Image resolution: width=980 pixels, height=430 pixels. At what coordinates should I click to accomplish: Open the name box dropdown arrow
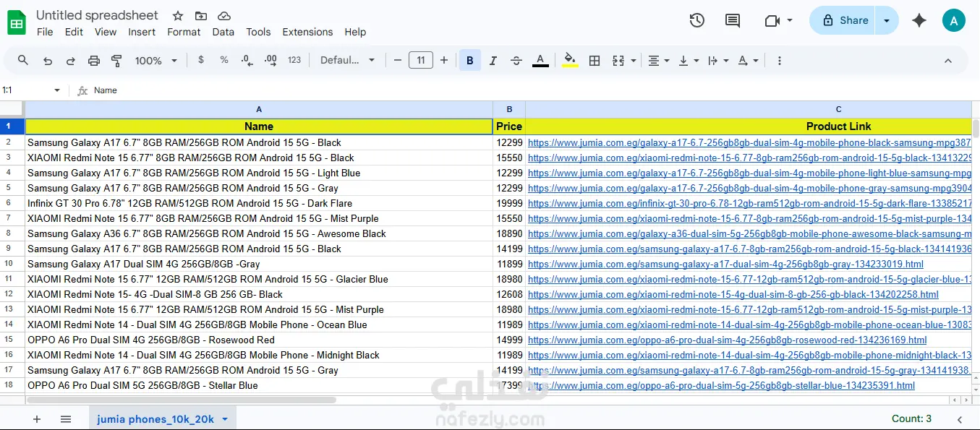click(x=57, y=90)
